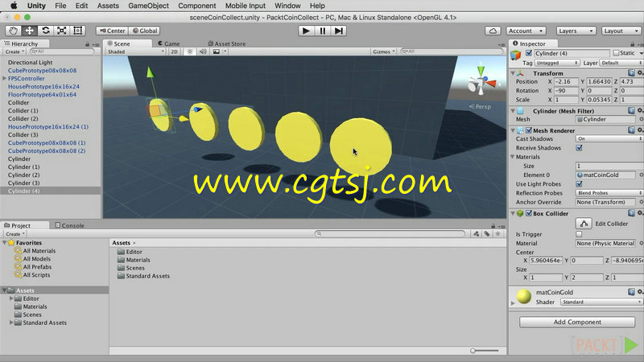
Task: Toggle scene audio speaker icon
Action: pyautogui.click(x=203, y=51)
